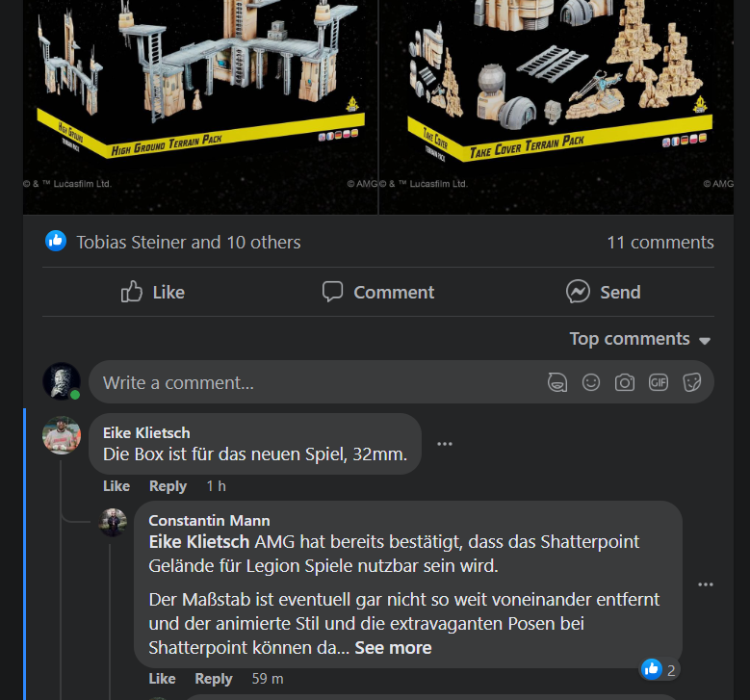This screenshot has width=750, height=700.
Task: Click the sticker icon in comment box
Action: [x=691, y=382]
